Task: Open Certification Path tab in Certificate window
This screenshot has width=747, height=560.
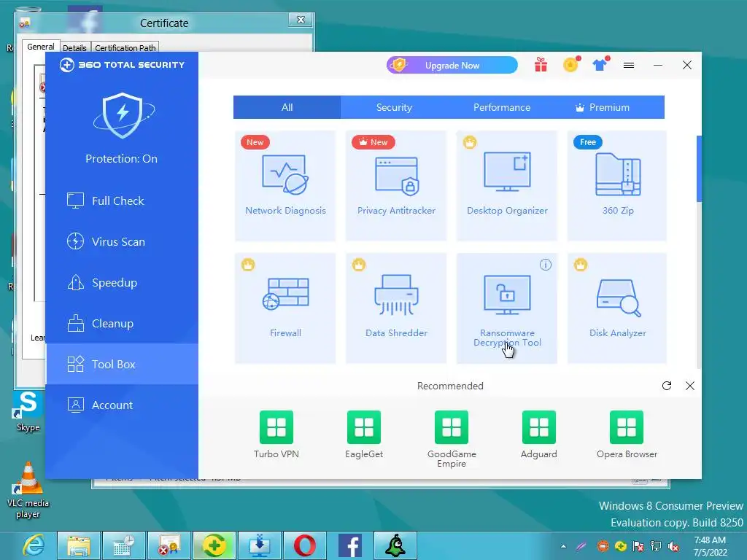Action: (x=125, y=47)
